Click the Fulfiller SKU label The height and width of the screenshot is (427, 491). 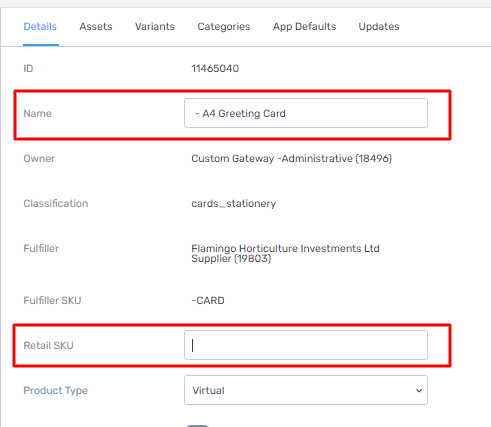click(52, 300)
